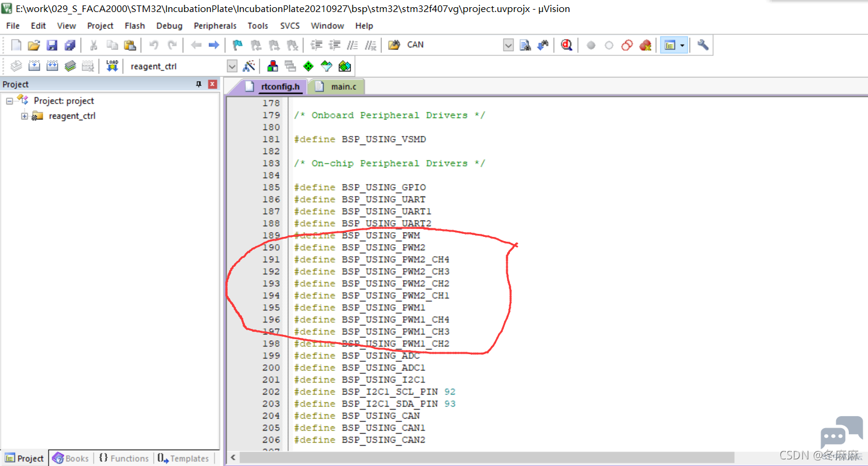This screenshot has height=466, width=868.
Task: Collapse the Project: project tree node
Action: pos(10,101)
